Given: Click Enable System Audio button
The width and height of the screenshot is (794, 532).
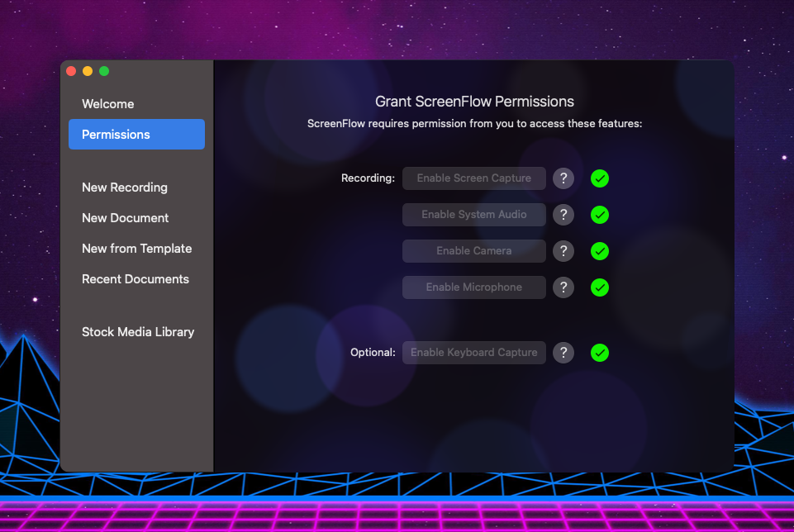Looking at the screenshot, I should 474,215.
